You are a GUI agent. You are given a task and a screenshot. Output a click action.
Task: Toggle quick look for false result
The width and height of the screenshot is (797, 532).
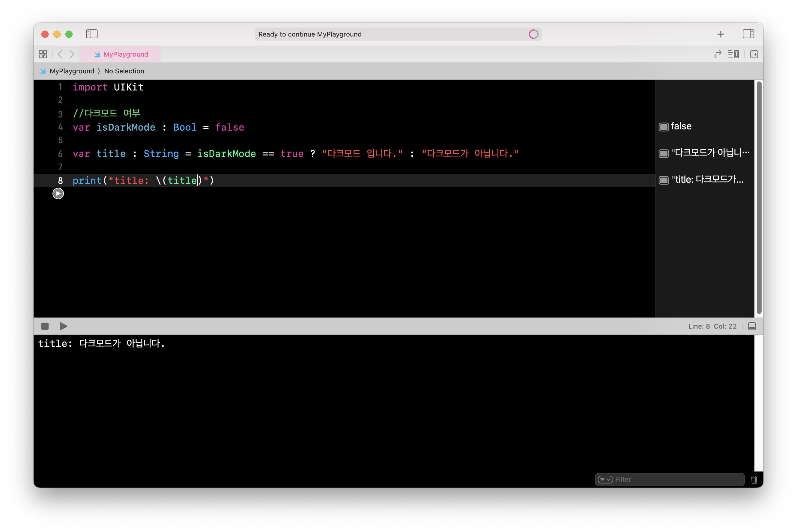tap(664, 127)
